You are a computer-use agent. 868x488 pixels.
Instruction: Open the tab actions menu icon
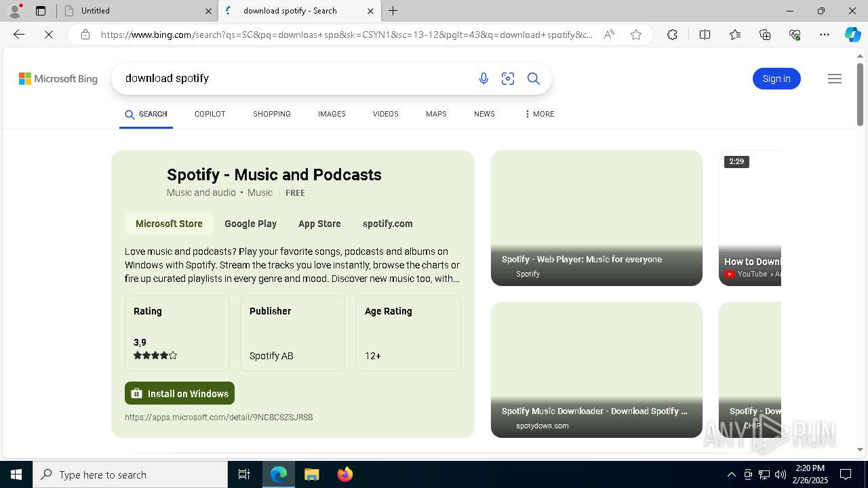coord(41,11)
